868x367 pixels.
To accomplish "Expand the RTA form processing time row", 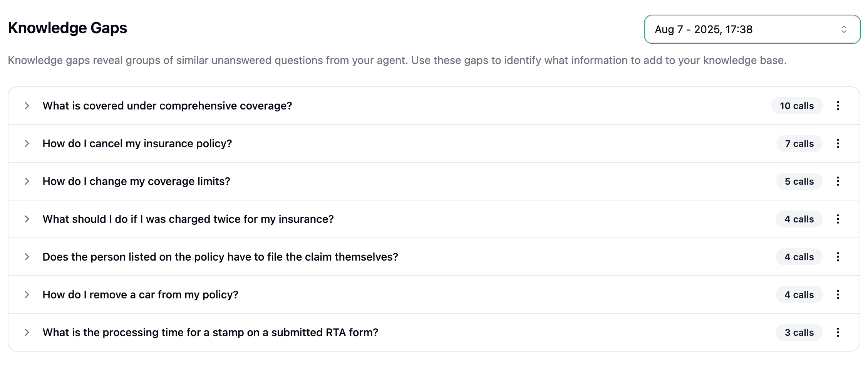I will click(x=27, y=332).
